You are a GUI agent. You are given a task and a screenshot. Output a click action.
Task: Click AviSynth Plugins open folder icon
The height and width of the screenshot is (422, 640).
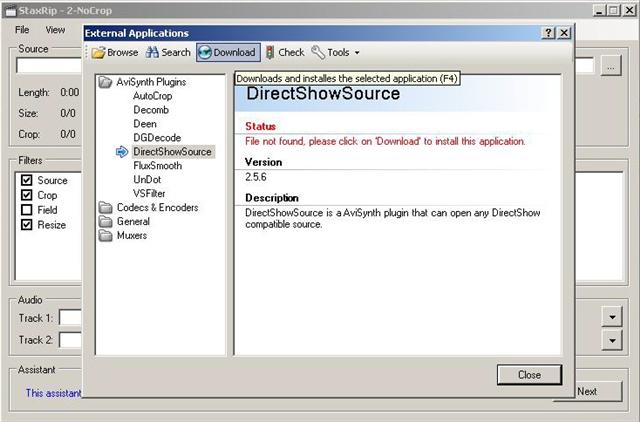(105, 82)
